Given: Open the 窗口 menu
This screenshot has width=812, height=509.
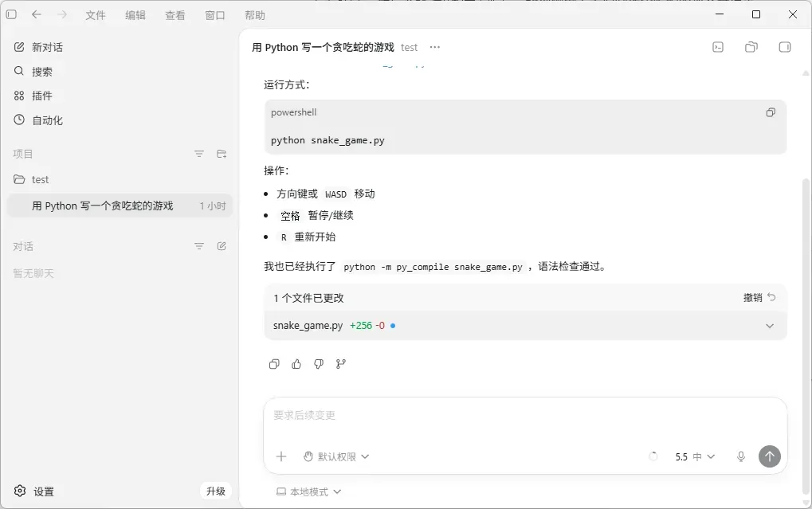Looking at the screenshot, I should pos(215,15).
